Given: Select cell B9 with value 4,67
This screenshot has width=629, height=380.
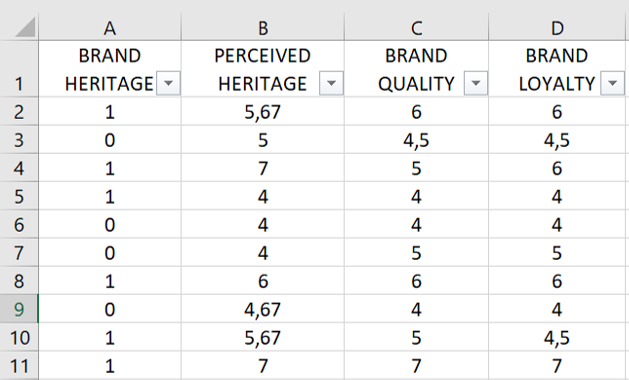Looking at the screenshot, I should [263, 309].
